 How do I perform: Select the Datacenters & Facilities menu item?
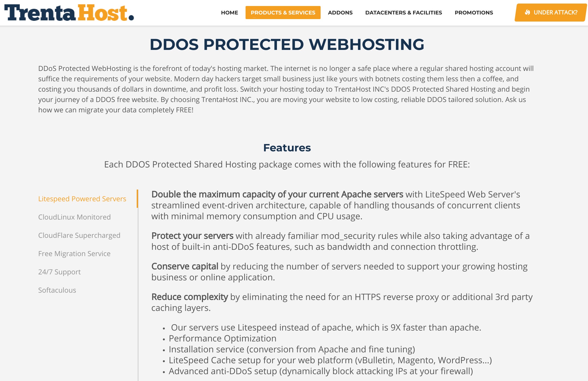403,13
